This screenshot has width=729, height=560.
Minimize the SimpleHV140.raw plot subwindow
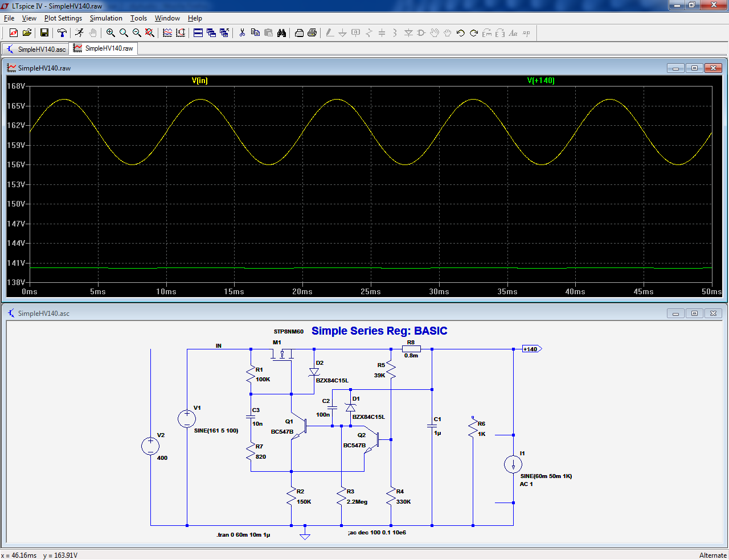coord(675,68)
